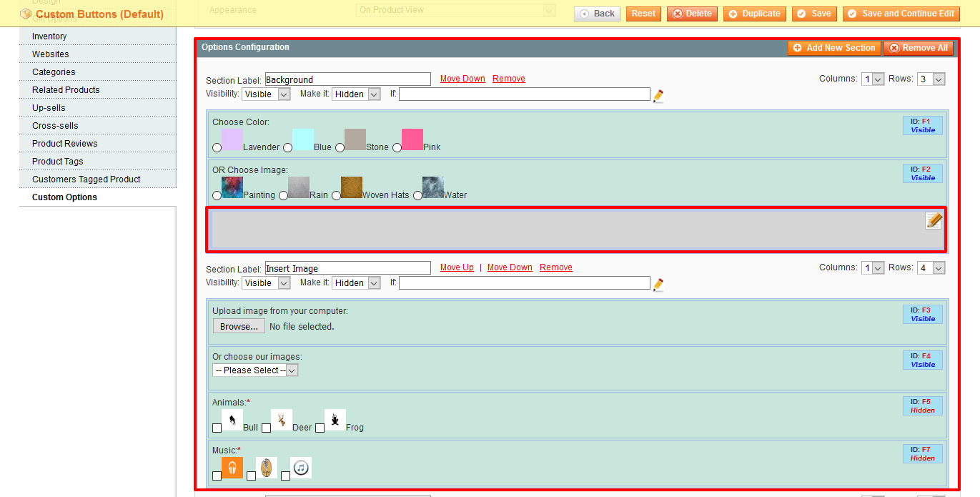The height and width of the screenshot is (497, 980).
Task: Click the Frog animal icon
Action: click(335, 420)
